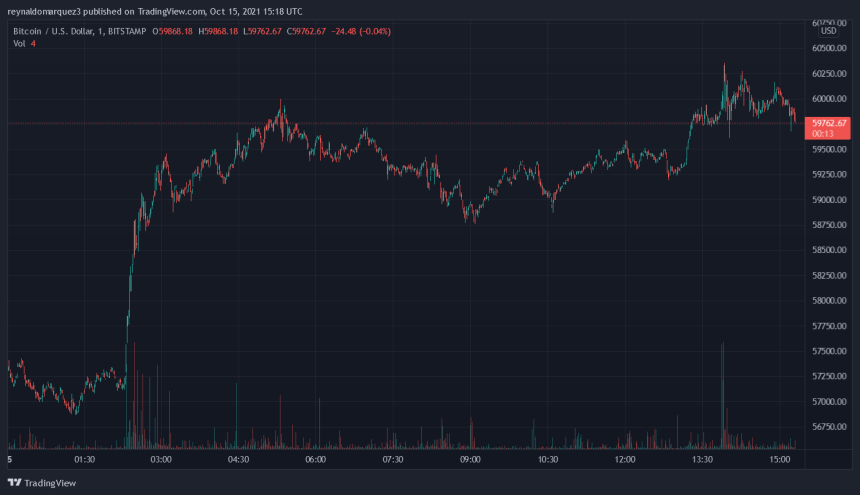This screenshot has height=495, width=860.
Task: Click the TradingView.com text in header
Action: click(x=172, y=12)
